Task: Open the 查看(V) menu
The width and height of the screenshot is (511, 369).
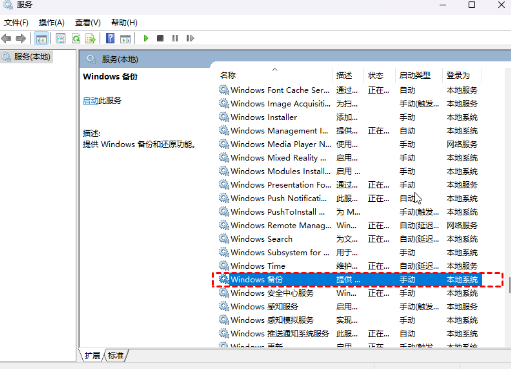Action: (88, 23)
